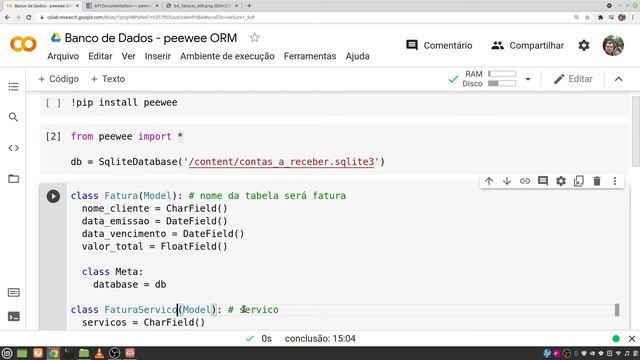Open the Inserir menu
Image resolution: width=640 pixels, height=360 pixels.
(158, 56)
